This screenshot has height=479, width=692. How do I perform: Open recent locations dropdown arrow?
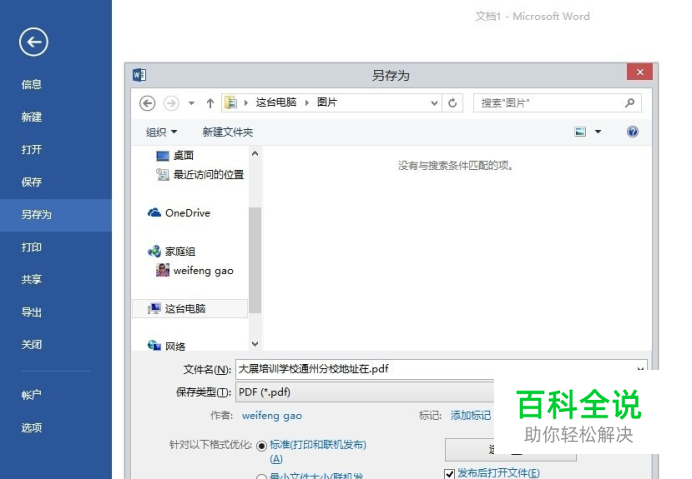click(192, 103)
